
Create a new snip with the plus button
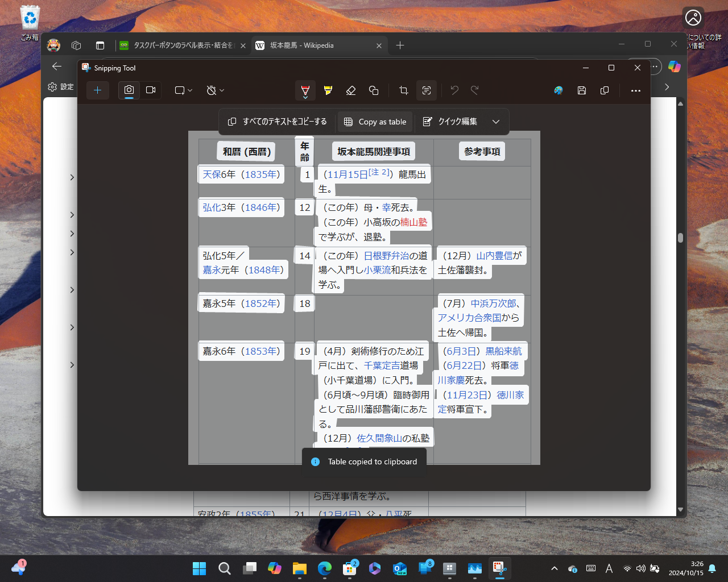click(97, 90)
